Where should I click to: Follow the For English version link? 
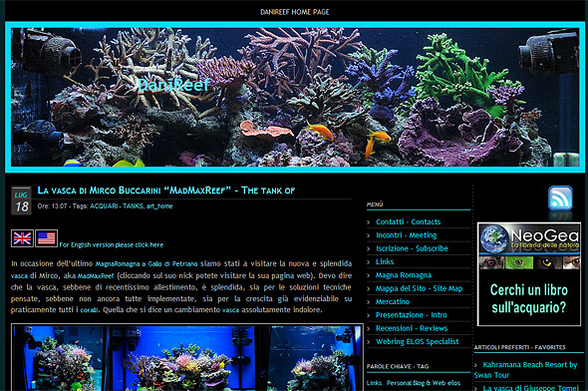tap(112, 244)
